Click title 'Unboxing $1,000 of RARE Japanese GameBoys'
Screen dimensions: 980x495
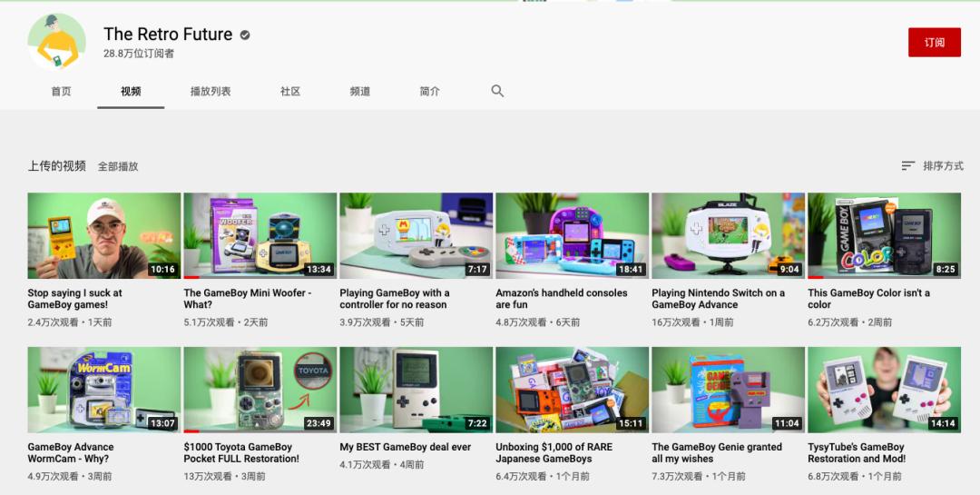tap(554, 453)
